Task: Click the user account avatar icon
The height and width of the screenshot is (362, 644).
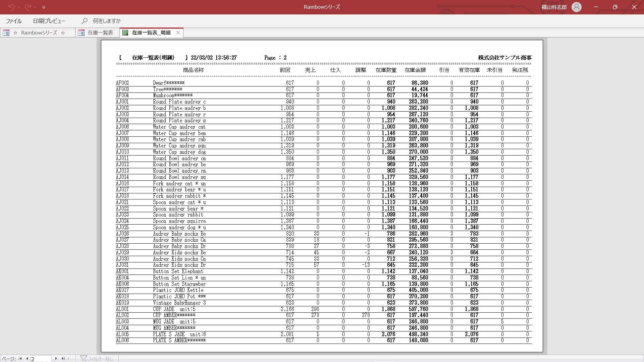Action: click(x=576, y=7)
